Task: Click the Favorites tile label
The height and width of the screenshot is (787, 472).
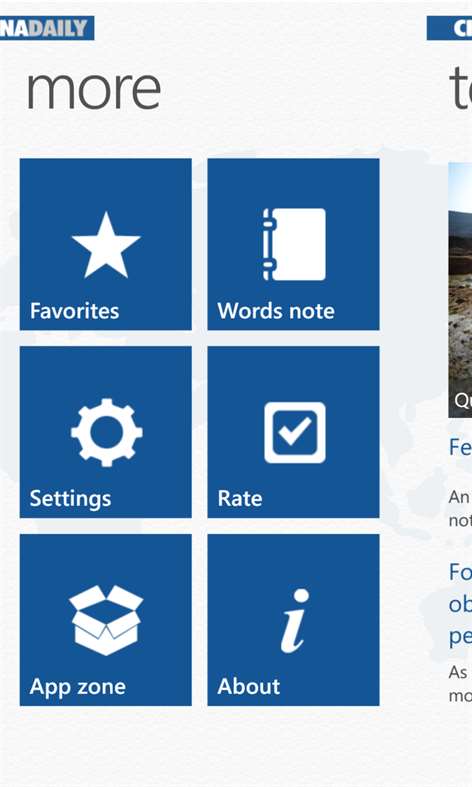Action: click(74, 311)
